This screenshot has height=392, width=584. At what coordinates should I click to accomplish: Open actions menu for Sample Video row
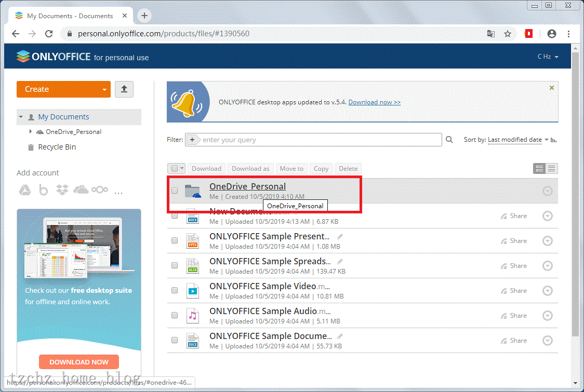(547, 291)
